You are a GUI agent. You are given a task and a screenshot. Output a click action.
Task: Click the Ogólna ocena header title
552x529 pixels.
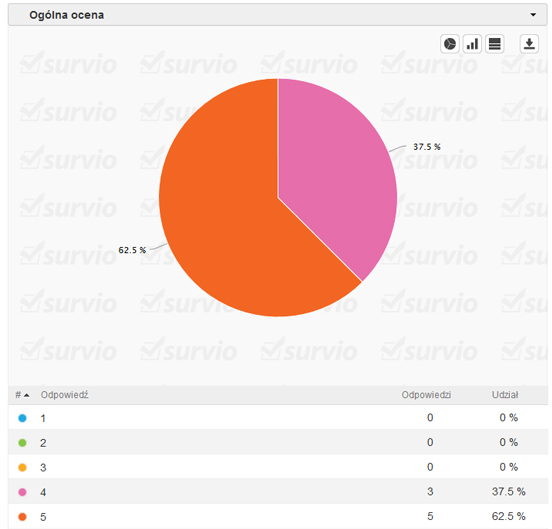[67, 15]
